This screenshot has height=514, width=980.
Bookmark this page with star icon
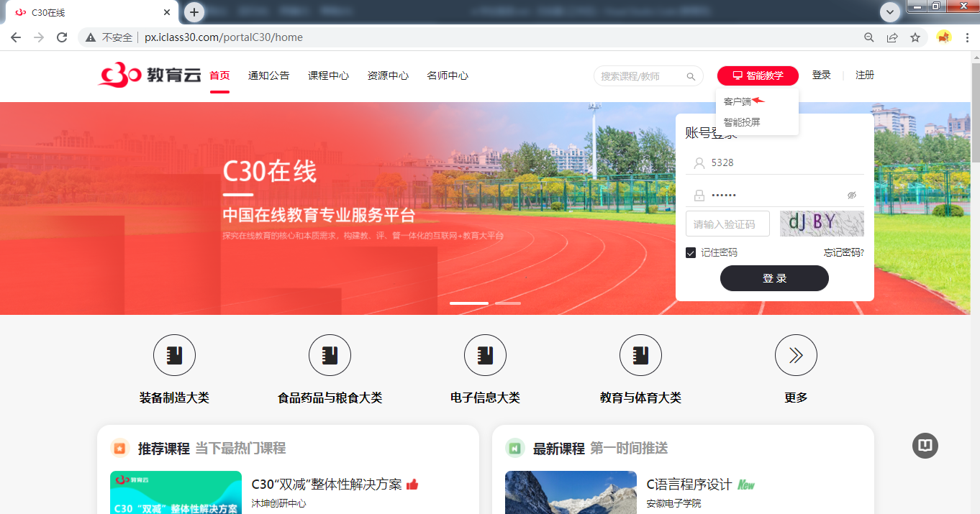point(915,37)
